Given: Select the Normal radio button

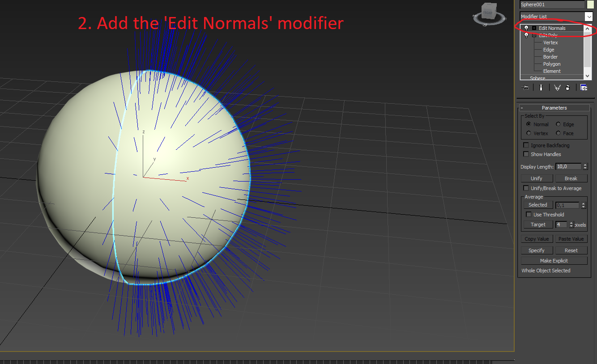Looking at the screenshot, I should [x=529, y=124].
